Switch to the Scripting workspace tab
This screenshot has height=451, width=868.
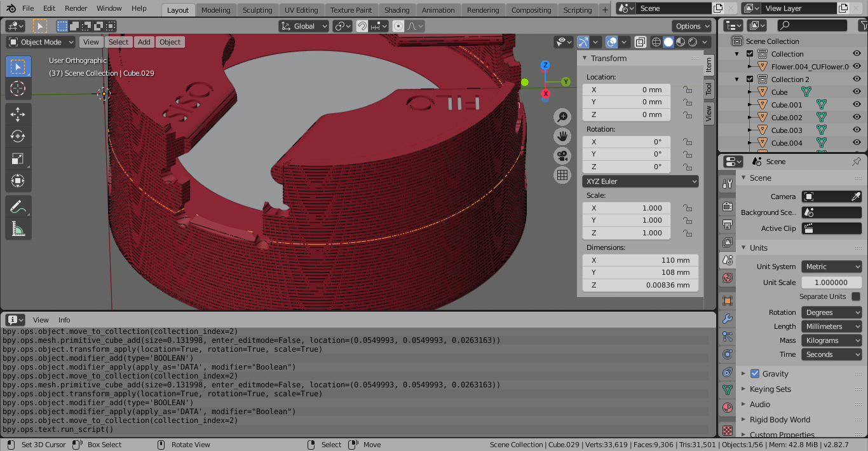(x=578, y=10)
